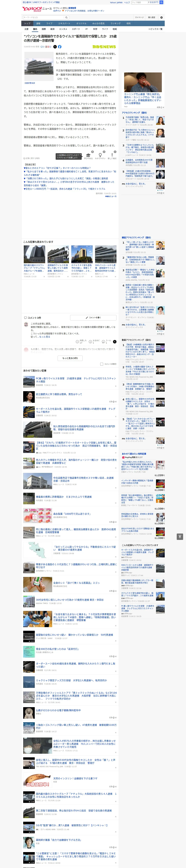The width and height of the screenshot is (186, 868).
Task: Open the ヘルプ link in header
Action: click(127, 2)
